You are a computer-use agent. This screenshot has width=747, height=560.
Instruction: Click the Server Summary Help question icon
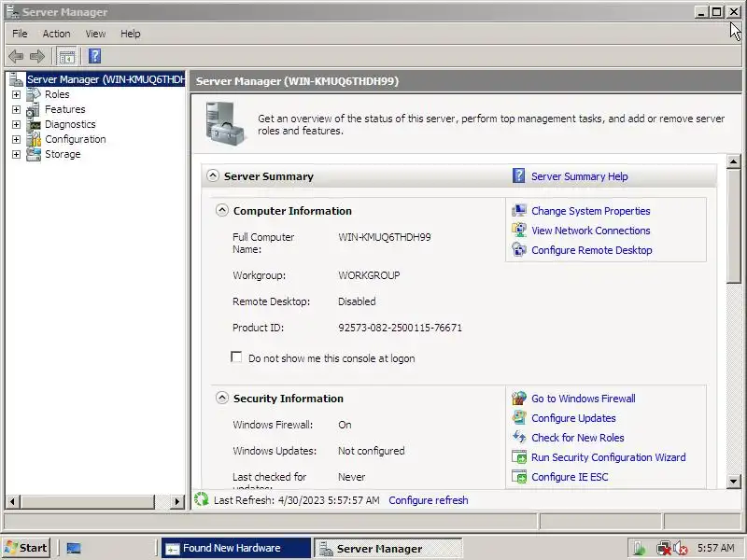pos(518,175)
